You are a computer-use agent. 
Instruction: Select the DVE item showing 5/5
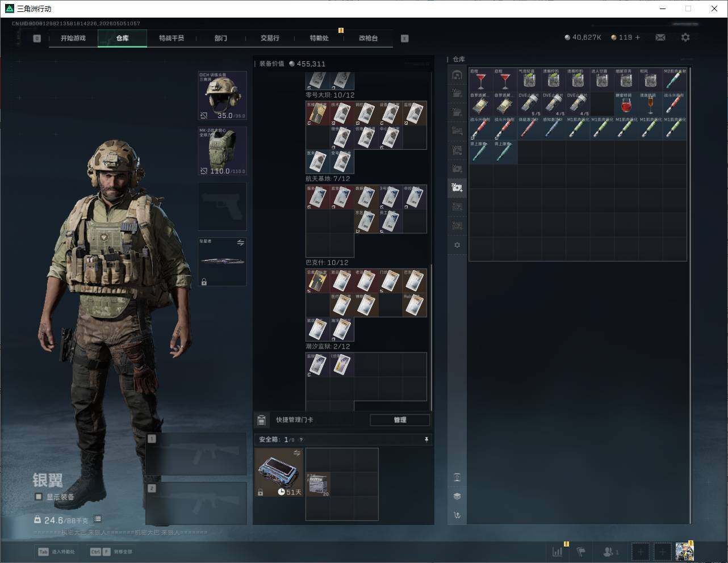pyautogui.click(x=530, y=104)
